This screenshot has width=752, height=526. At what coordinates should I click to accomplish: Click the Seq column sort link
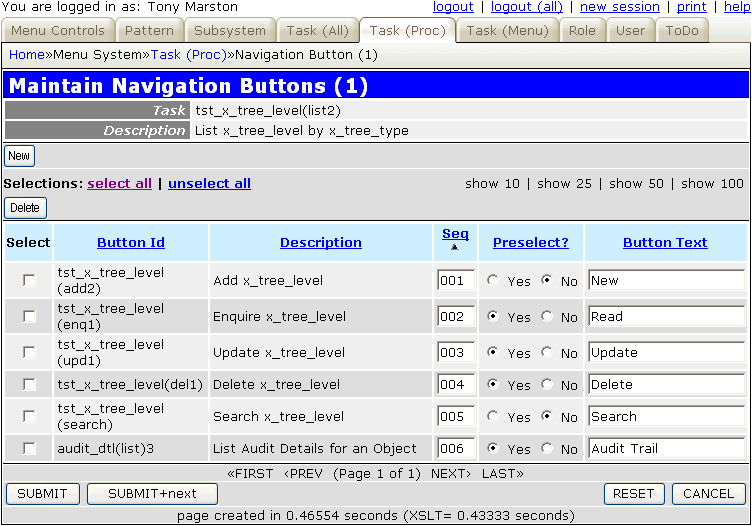pos(455,234)
